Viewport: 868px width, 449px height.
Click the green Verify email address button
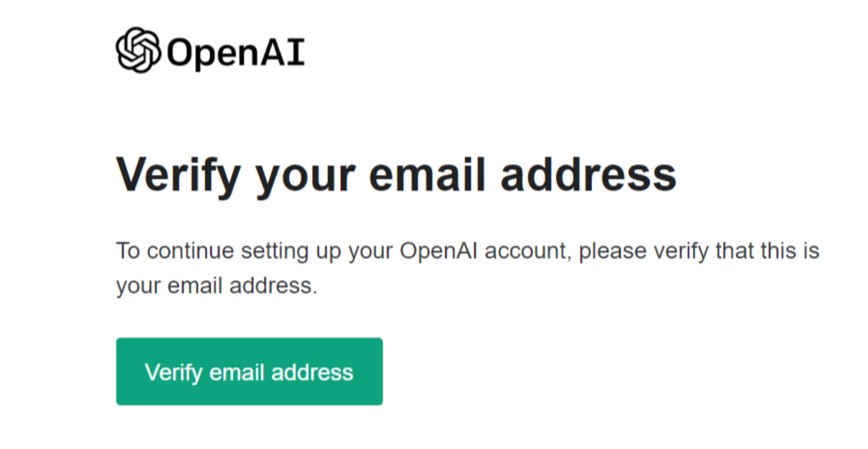point(249,372)
